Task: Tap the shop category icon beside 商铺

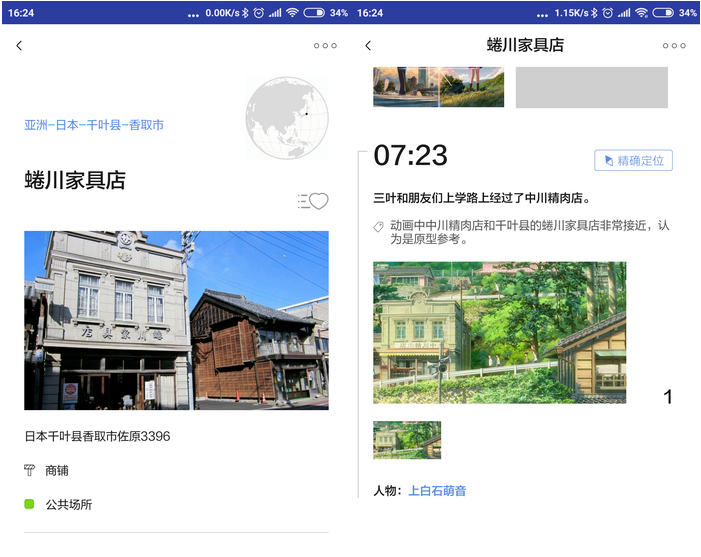Action: [29, 470]
